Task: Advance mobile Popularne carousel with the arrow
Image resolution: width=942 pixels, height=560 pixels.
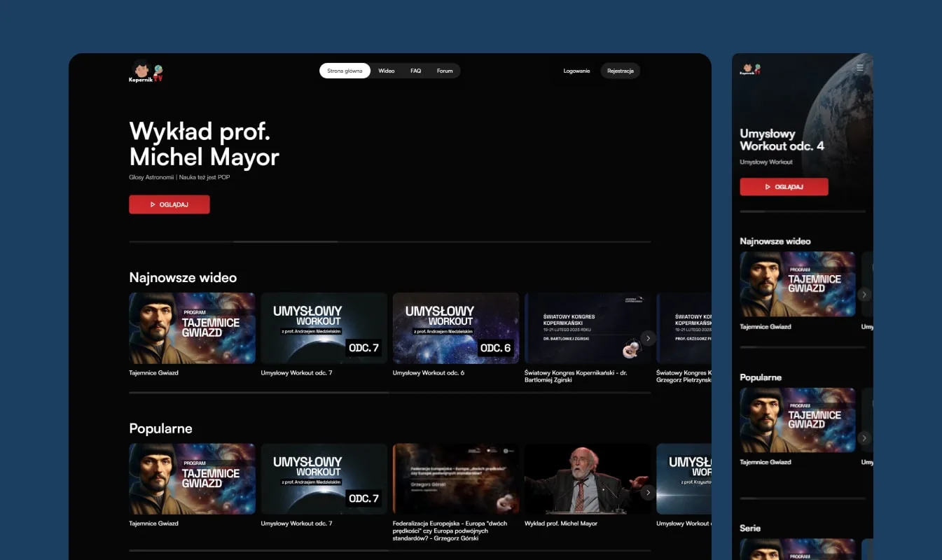Action: 864,438
